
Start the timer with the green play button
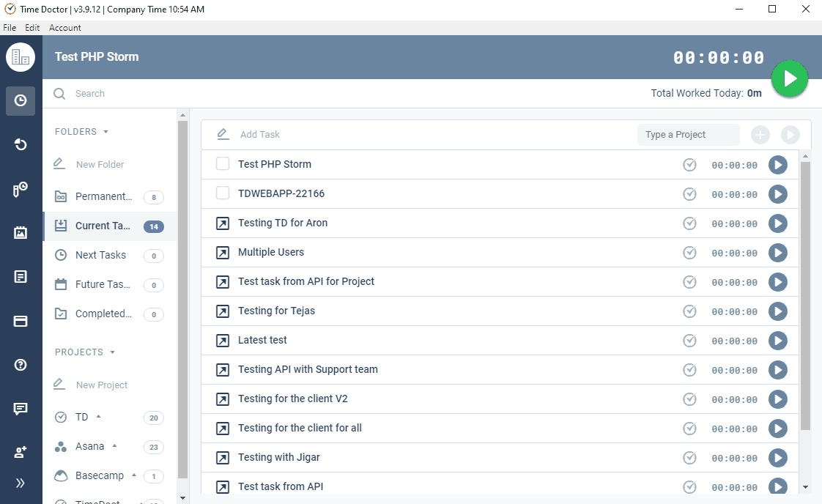790,78
